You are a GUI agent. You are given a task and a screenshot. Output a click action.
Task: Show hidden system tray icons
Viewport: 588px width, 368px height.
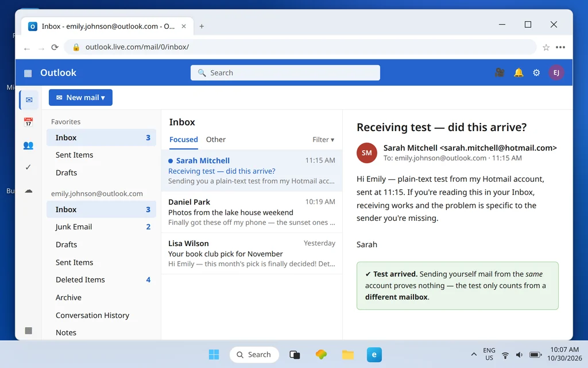474,354
